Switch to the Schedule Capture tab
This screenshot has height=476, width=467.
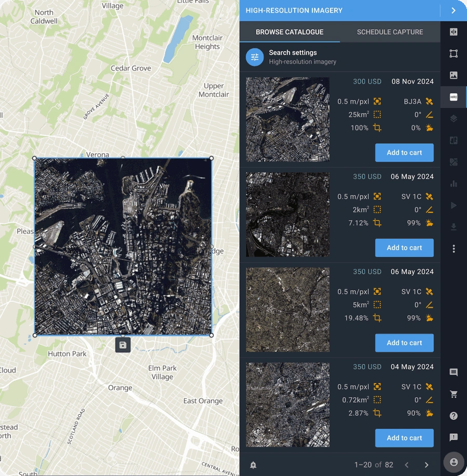point(390,32)
